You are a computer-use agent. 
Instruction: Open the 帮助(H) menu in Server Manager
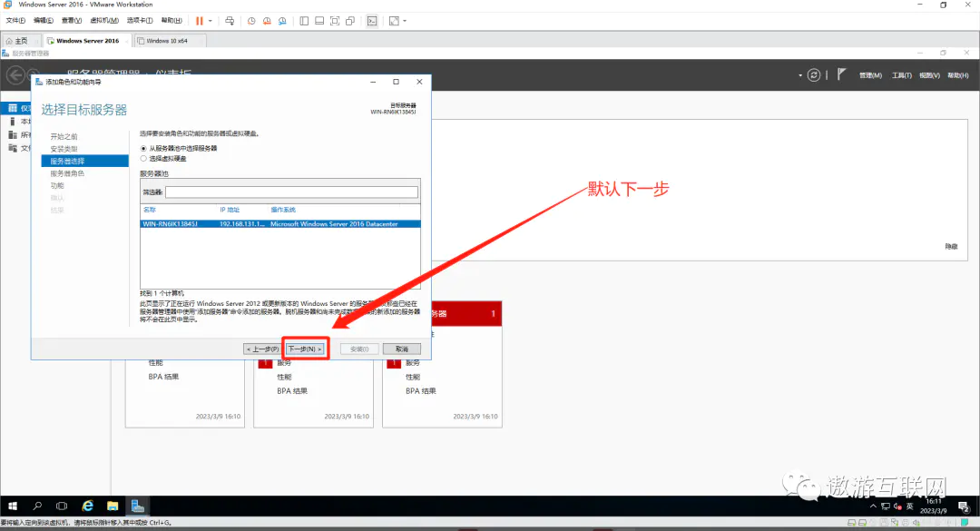click(957, 75)
